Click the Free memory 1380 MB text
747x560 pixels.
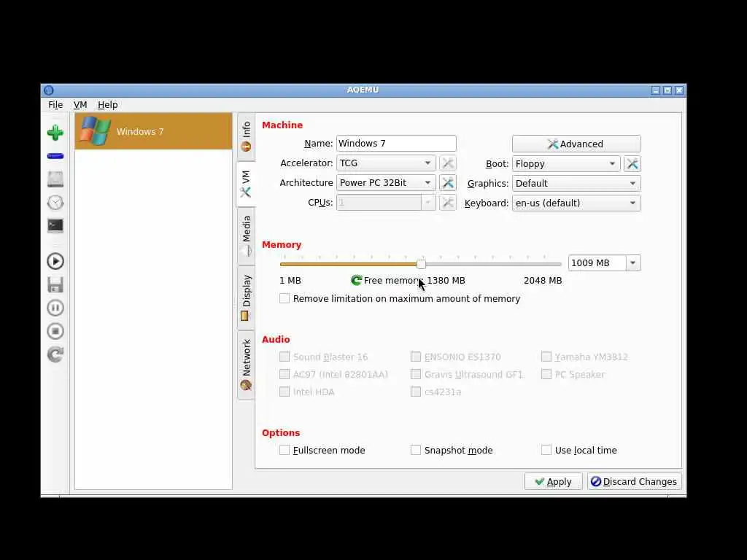[414, 281]
